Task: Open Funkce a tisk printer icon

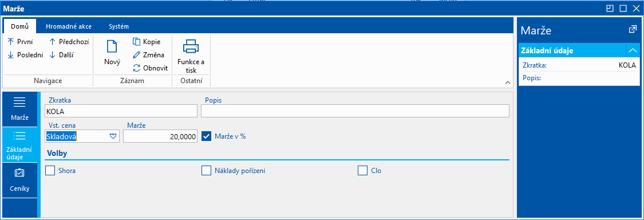Action: [191, 46]
